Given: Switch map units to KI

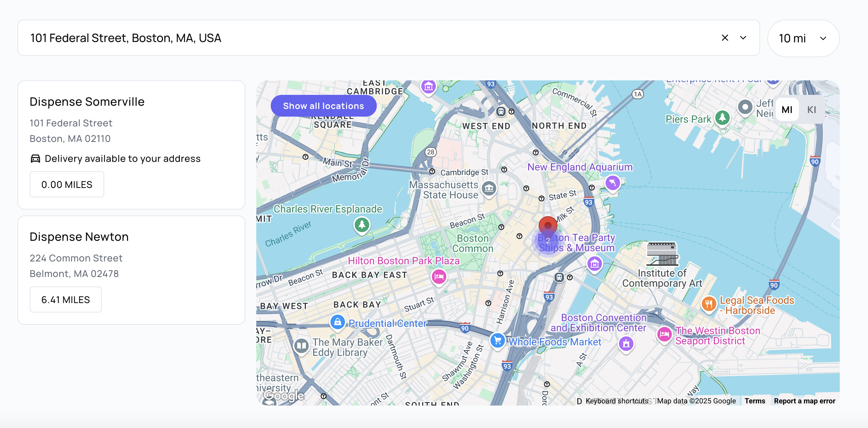Looking at the screenshot, I should (x=812, y=109).
